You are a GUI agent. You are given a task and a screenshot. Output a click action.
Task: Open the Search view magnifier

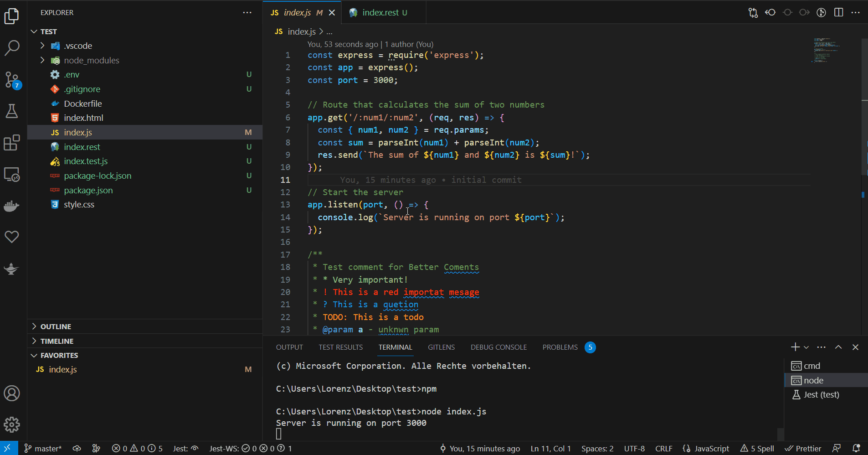(11, 47)
